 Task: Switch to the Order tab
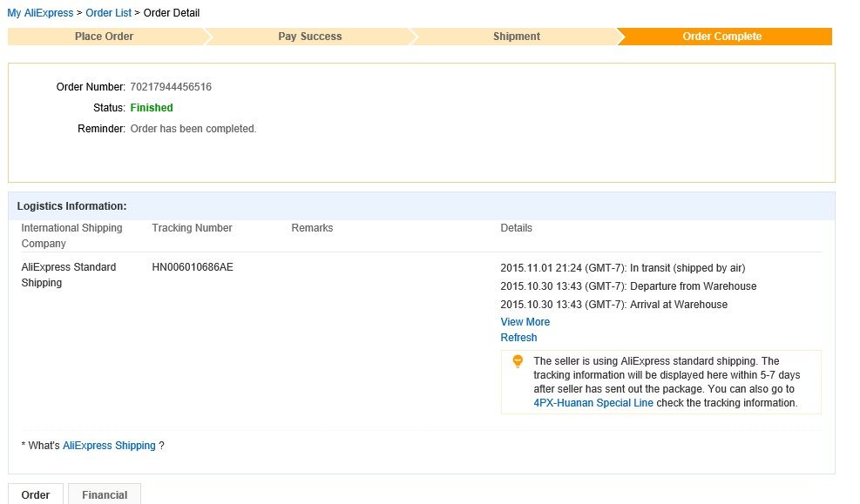[x=36, y=494]
